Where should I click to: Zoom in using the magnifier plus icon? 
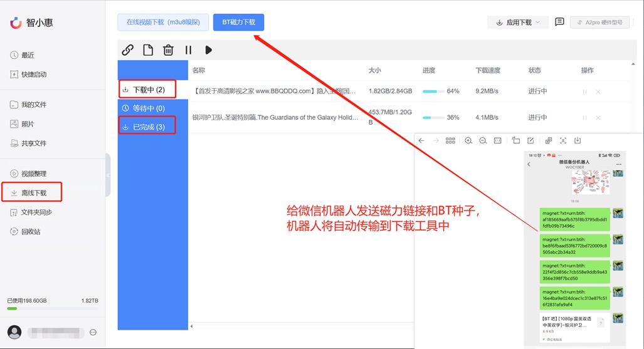point(468,140)
